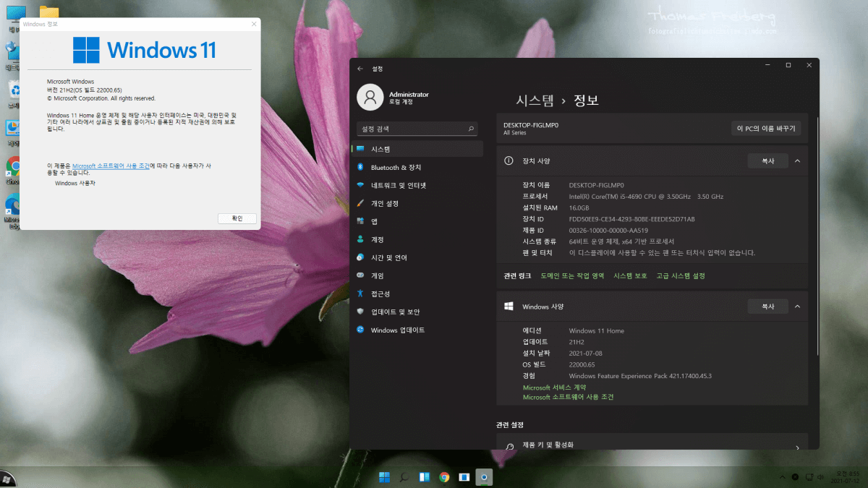Open the Microsoft Edge desktop shortcut
868x488 pixels.
13,210
